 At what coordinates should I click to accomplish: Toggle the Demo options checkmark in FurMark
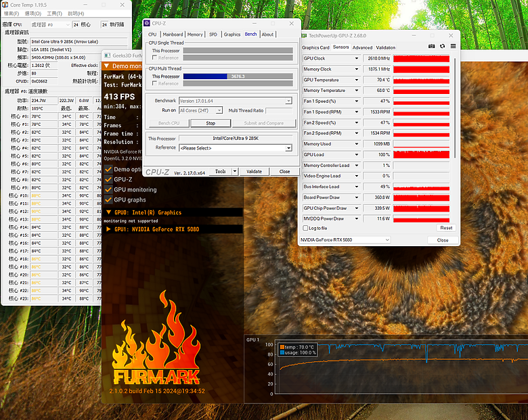click(108, 169)
